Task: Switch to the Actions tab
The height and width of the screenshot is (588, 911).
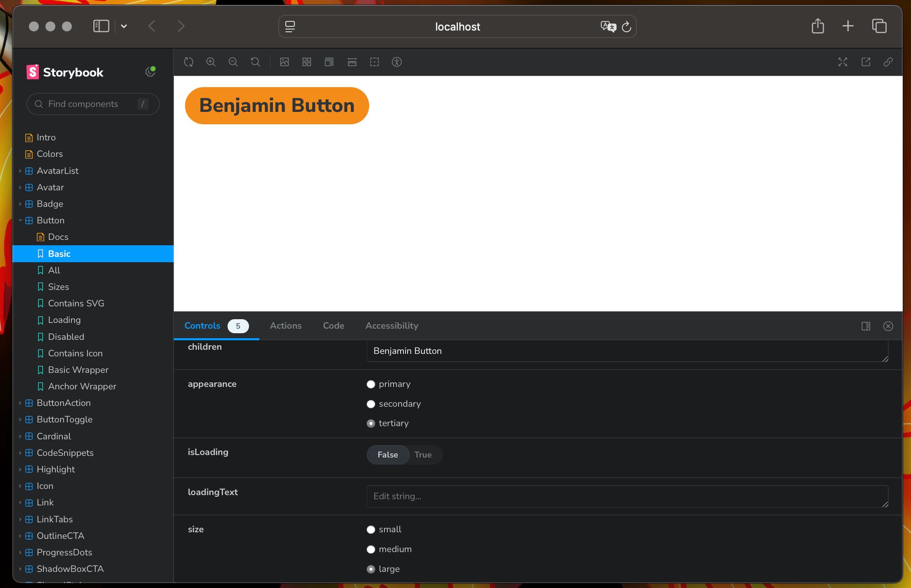Action: (286, 326)
